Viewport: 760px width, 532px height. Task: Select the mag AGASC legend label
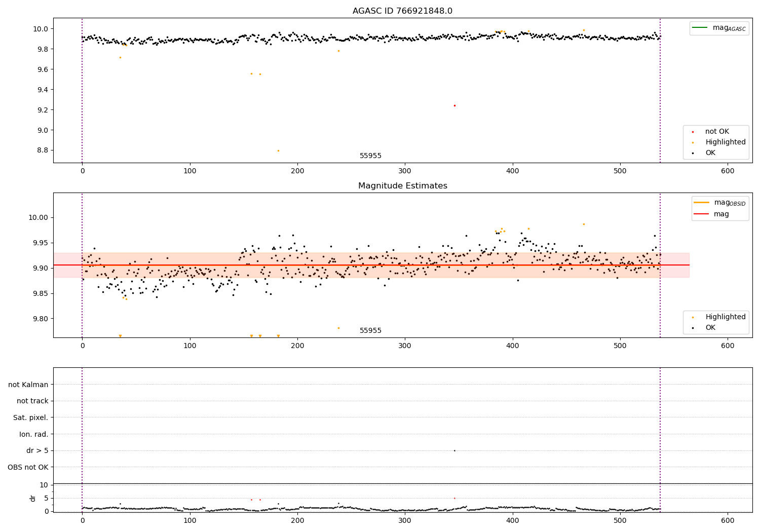pyautogui.click(x=729, y=28)
